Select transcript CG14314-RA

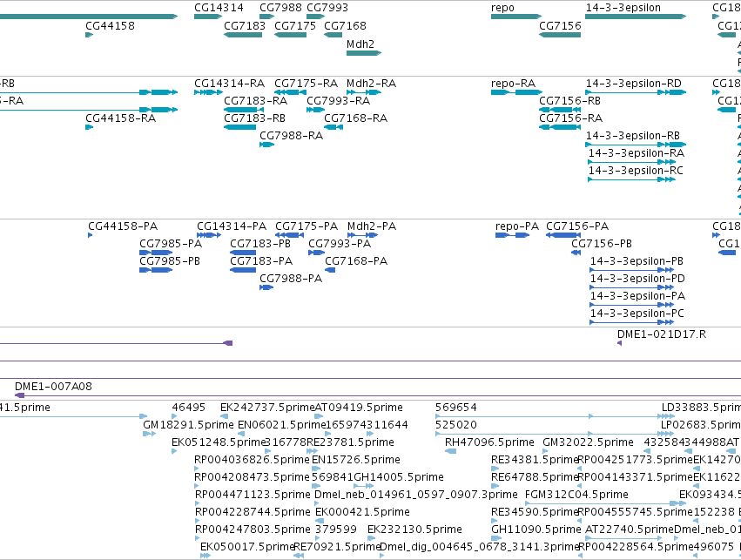click(x=208, y=92)
